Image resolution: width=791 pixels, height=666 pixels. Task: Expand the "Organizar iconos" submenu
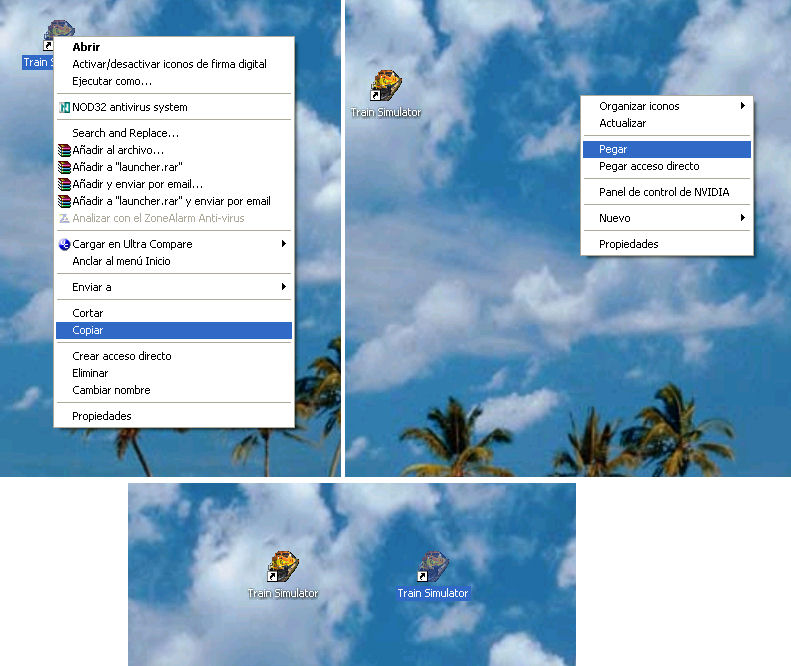(742, 106)
